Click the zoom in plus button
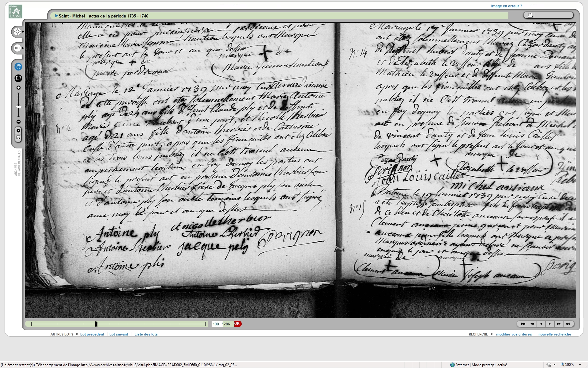The width and height of the screenshot is (588, 368). coord(18,88)
